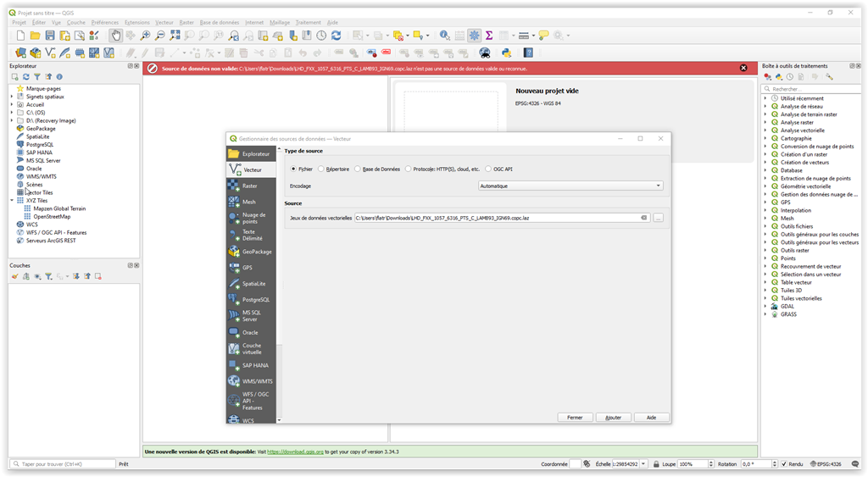This screenshot has height=477, width=868.
Task: Open the download.qgis.org link
Action: point(297,452)
